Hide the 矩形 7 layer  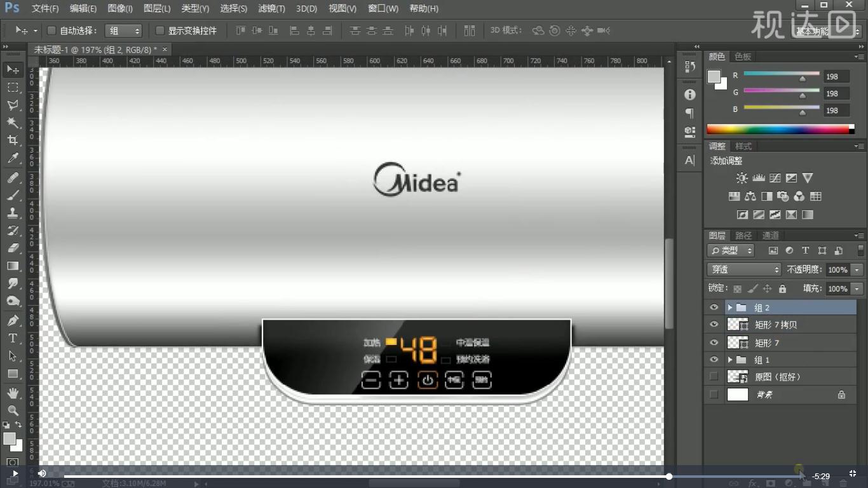[x=714, y=342]
